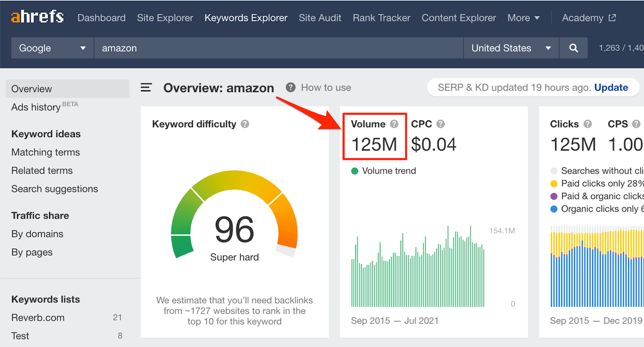Open the United States country dropdown
The image size is (644, 347).
click(x=511, y=48)
